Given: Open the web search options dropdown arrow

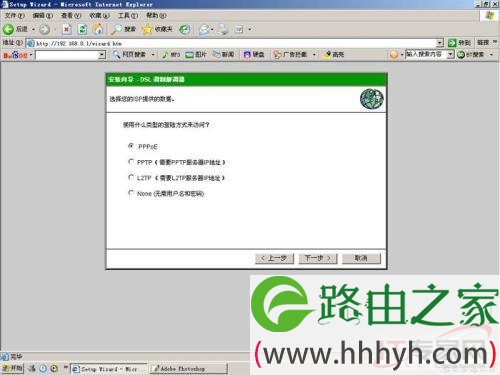Looking at the screenshot, I should 153,55.
